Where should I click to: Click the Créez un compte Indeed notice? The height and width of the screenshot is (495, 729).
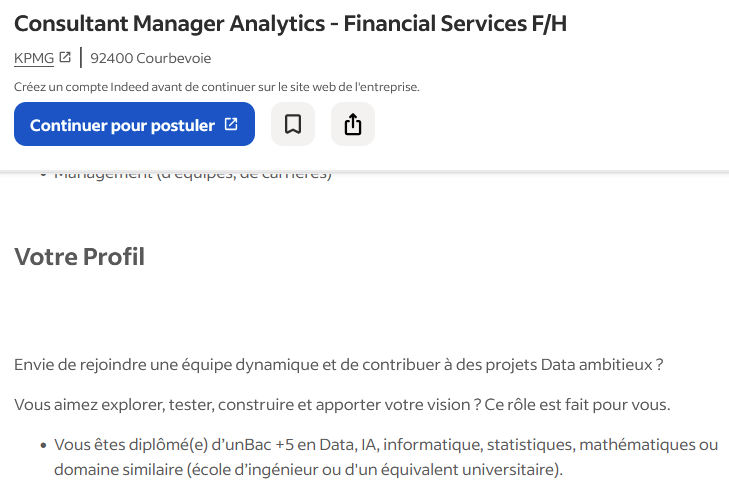(x=217, y=87)
